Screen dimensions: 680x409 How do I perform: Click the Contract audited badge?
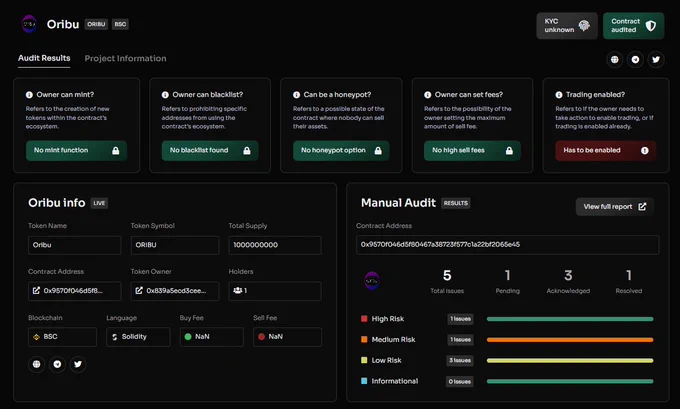click(x=633, y=26)
